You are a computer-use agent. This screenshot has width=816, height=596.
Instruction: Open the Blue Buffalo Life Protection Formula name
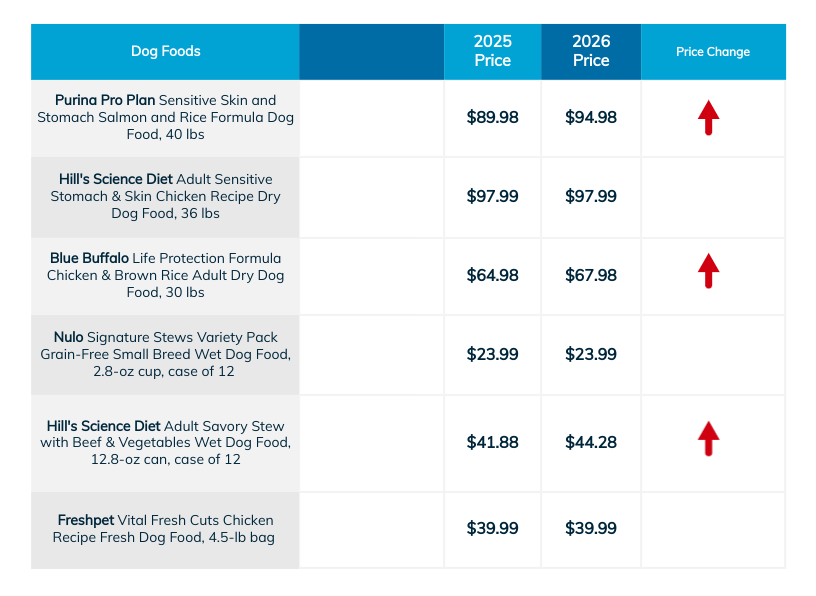pos(166,275)
